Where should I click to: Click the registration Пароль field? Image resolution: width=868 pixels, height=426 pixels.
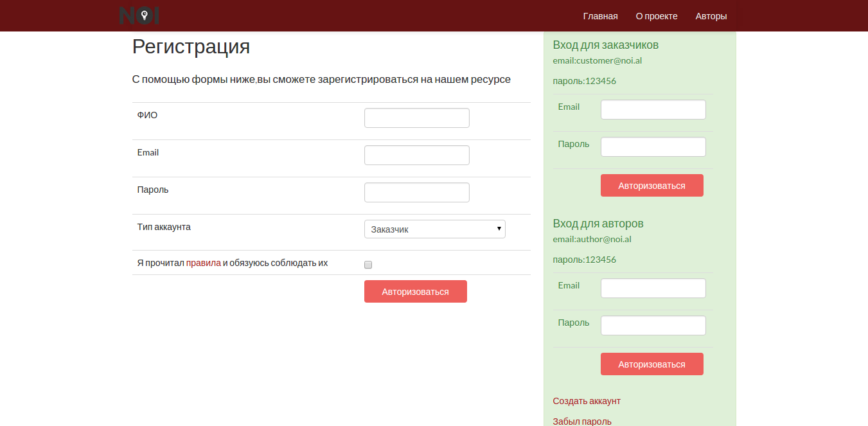417,193
